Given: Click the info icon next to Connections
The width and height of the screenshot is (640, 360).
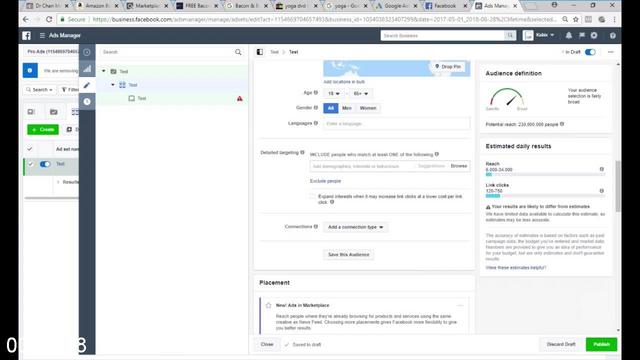Looking at the screenshot, I should tap(316, 227).
